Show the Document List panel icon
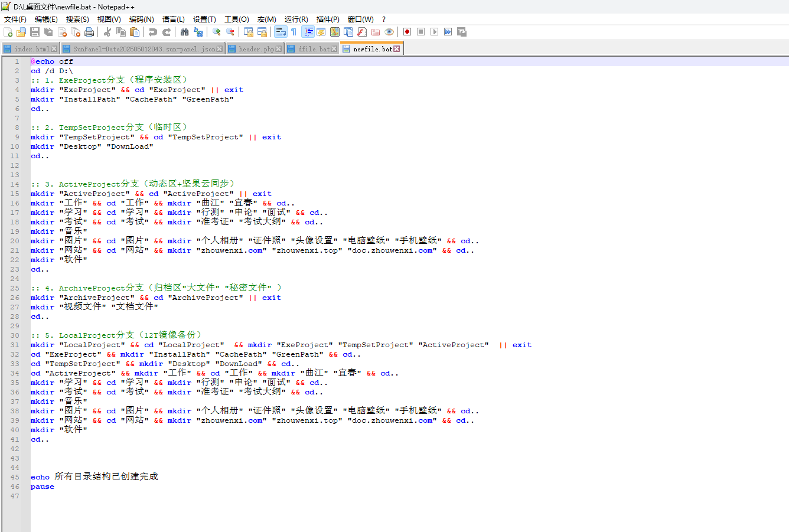 (348, 32)
